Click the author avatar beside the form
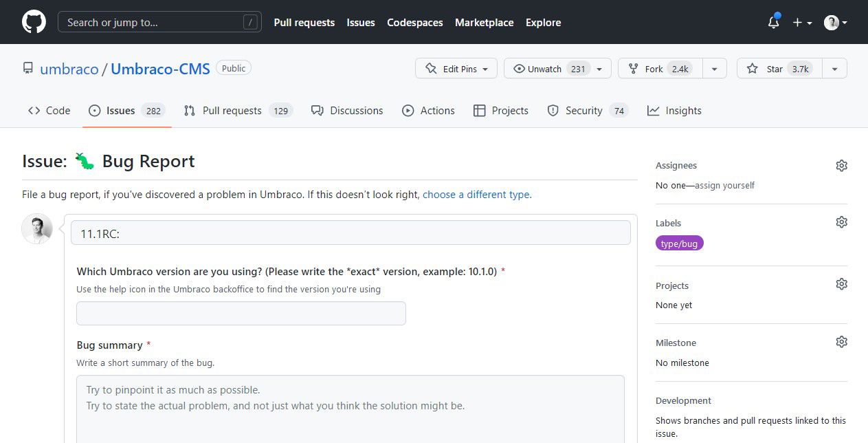868x443 pixels. point(37,229)
